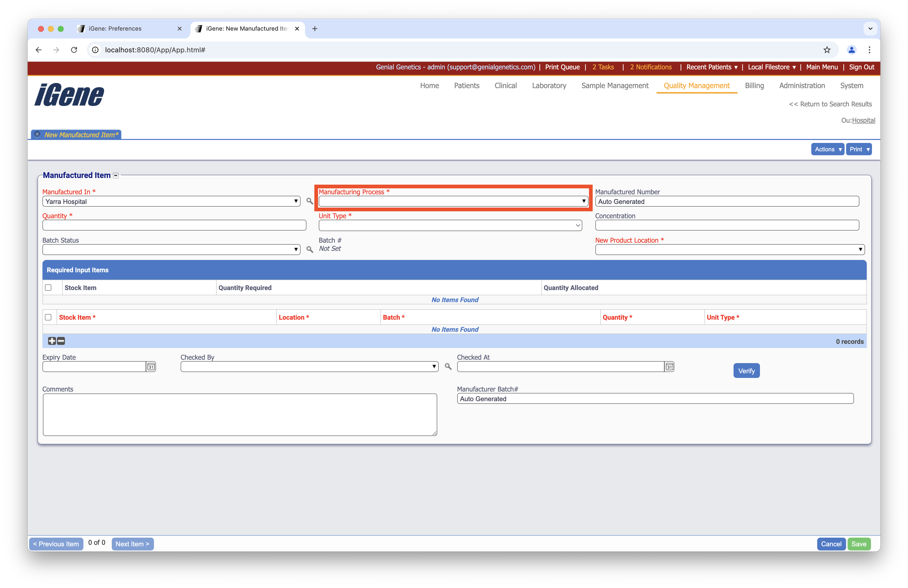Click the magnifier beside Manufactured In

309,201
